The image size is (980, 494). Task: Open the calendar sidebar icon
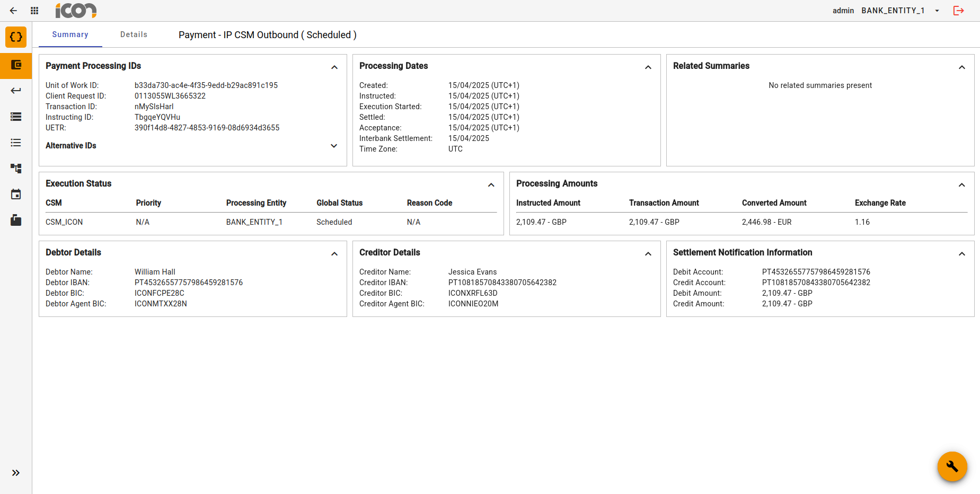16,195
